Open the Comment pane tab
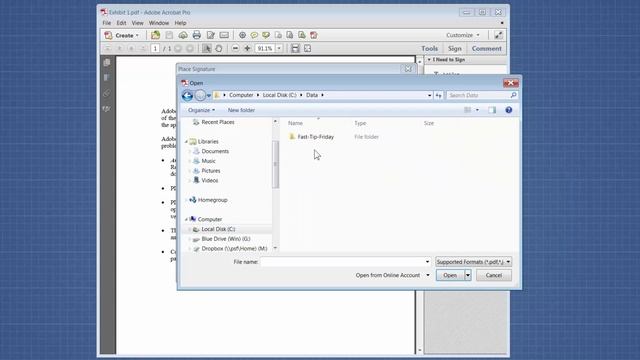This screenshot has height=360, width=640. 487,49
